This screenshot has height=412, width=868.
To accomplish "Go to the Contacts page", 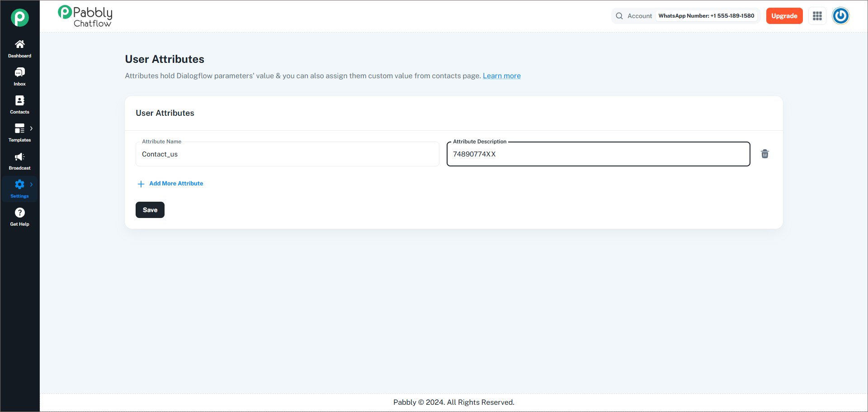I will pos(19,105).
